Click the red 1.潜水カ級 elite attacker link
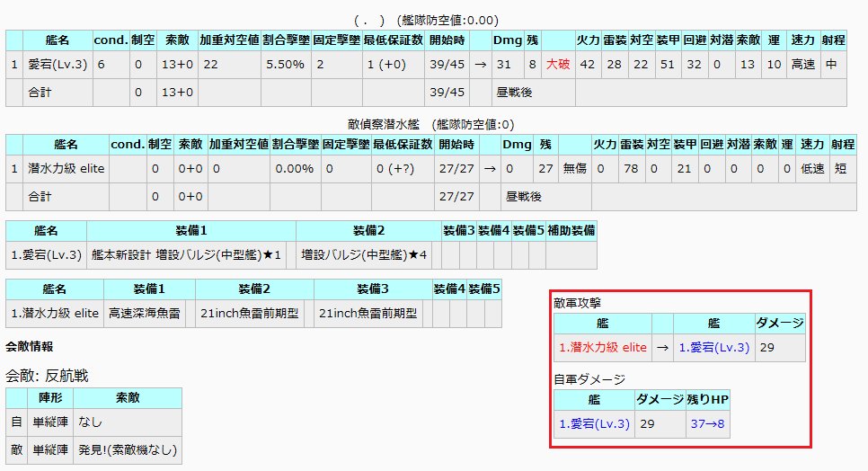The height and width of the screenshot is (471, 868). pos(602,347)
